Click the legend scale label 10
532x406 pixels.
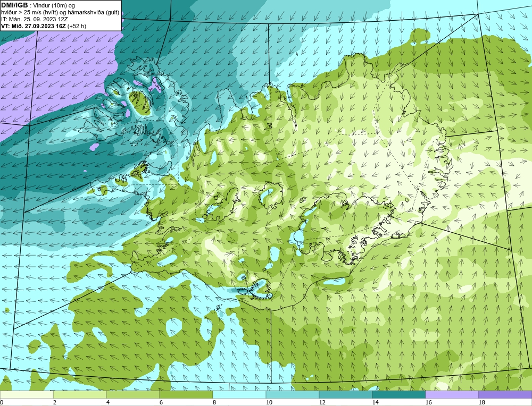(x=269, y=402)
